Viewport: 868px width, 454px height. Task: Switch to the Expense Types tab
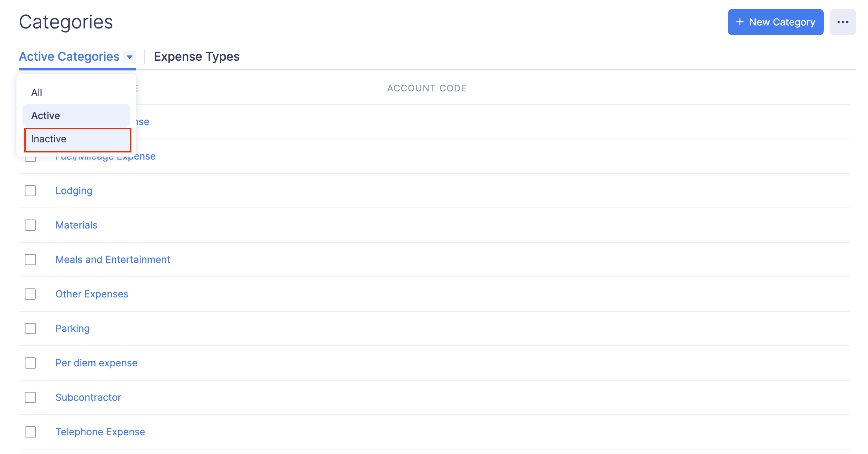[x=197, y=57]
